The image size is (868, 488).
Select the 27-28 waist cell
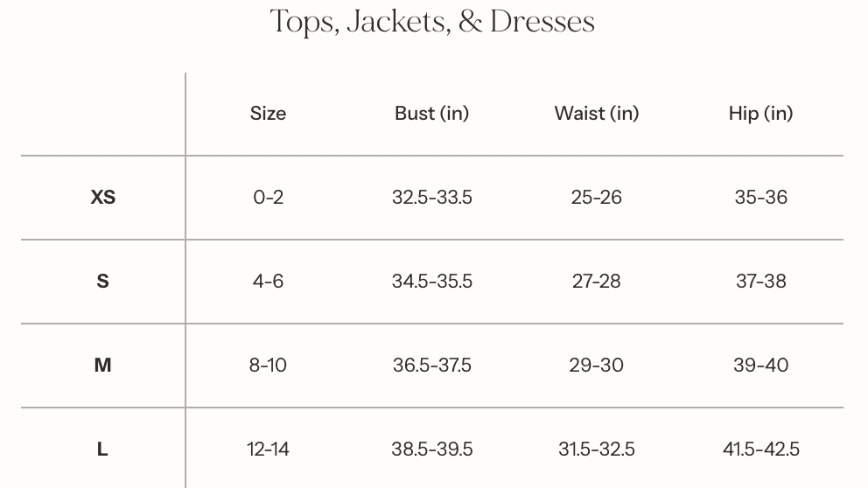point(597,282)
